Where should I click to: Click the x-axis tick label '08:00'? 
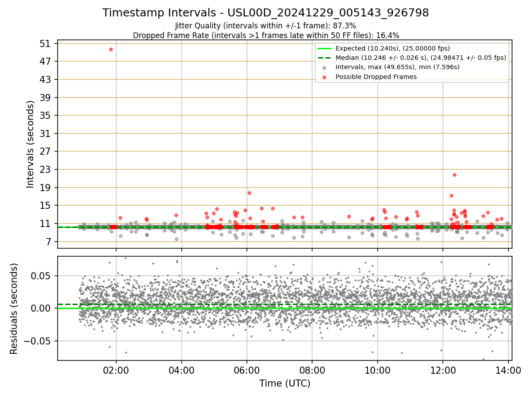click(x=312, y=370)
